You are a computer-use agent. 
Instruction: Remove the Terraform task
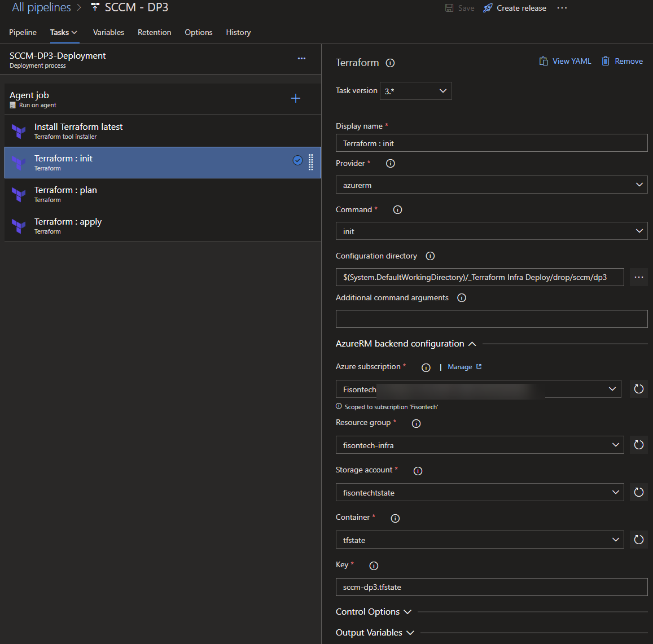622,61
